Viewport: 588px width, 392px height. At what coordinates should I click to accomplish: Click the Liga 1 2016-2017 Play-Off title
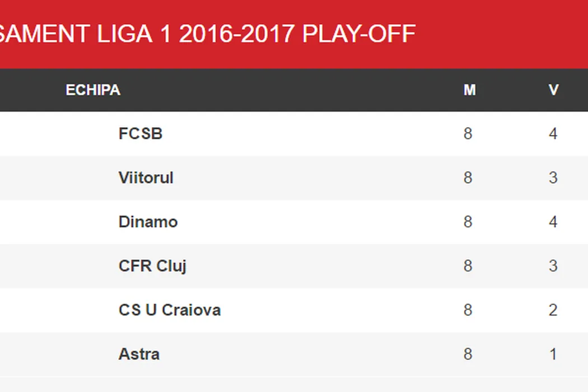[207, 34]
